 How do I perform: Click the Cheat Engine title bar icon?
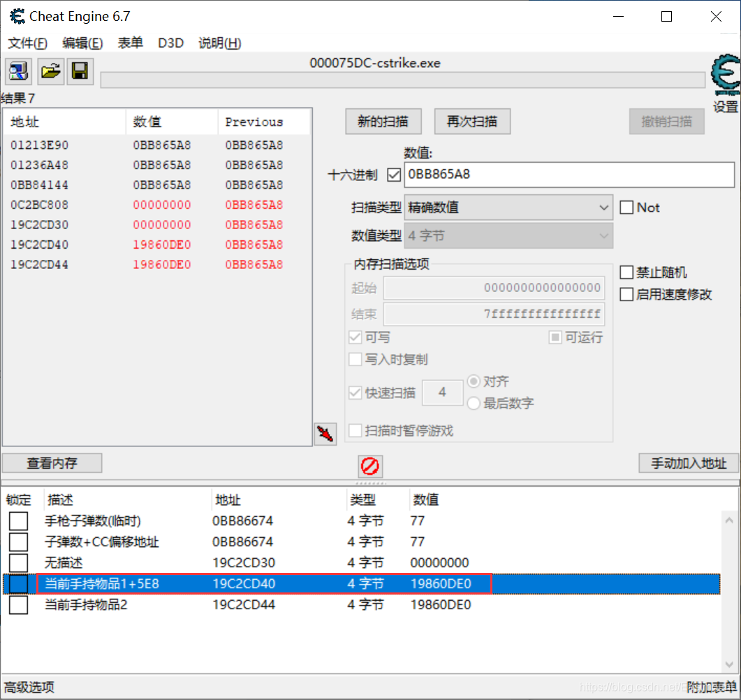click(x=17, y=17)
